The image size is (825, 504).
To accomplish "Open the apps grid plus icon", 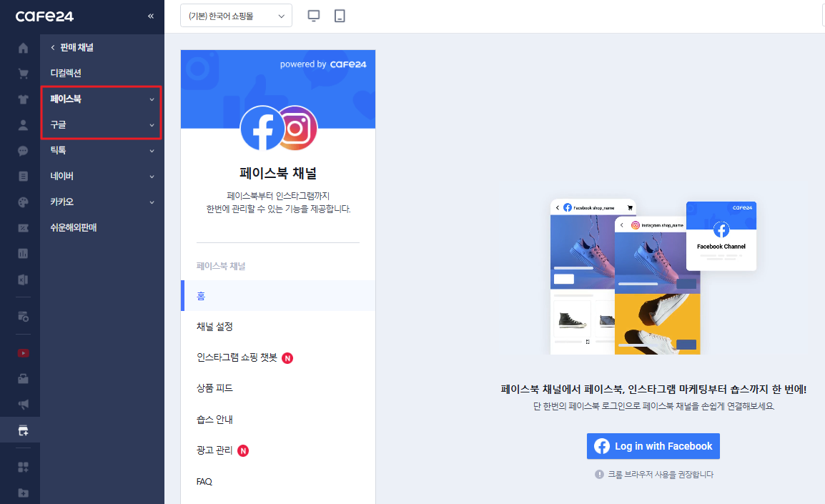I will 23,467.
